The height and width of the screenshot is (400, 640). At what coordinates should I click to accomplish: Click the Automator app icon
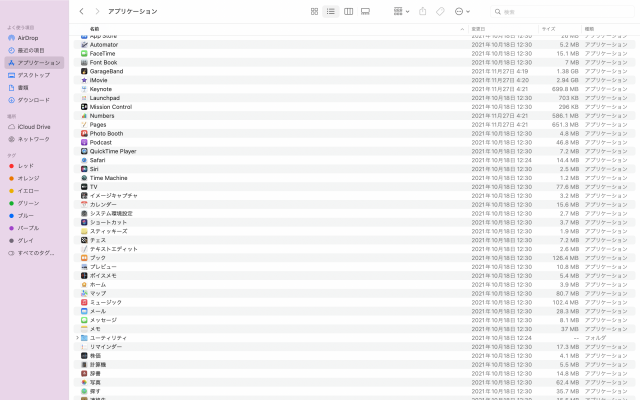[84, 44]
